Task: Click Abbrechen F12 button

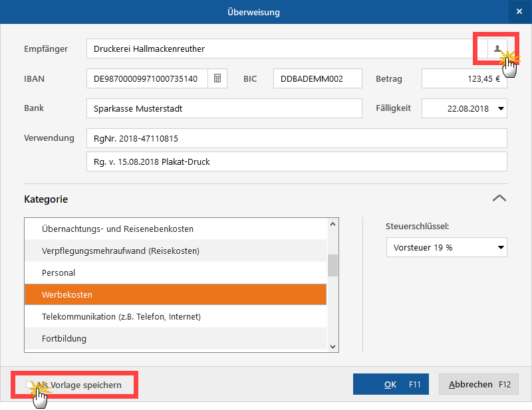Action: pos(479,384)
